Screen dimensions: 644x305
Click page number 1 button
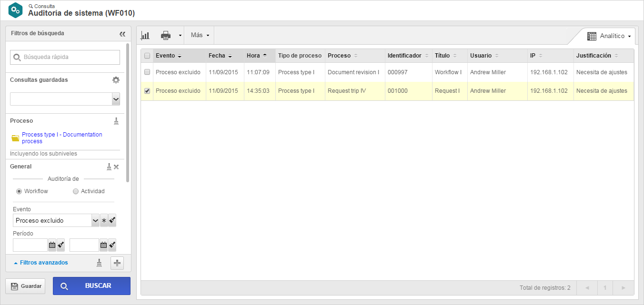pyautogui.click(x=605, y=288)
